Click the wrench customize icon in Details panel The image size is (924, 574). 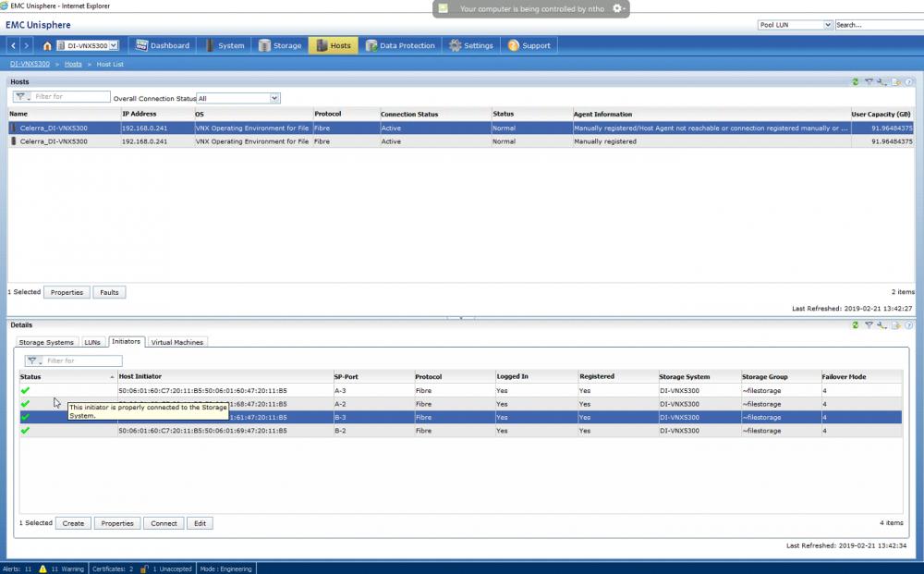(881, 325)
